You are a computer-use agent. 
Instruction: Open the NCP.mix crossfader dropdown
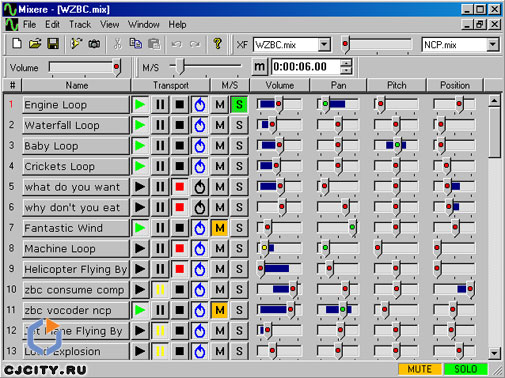tap(492, 44)
